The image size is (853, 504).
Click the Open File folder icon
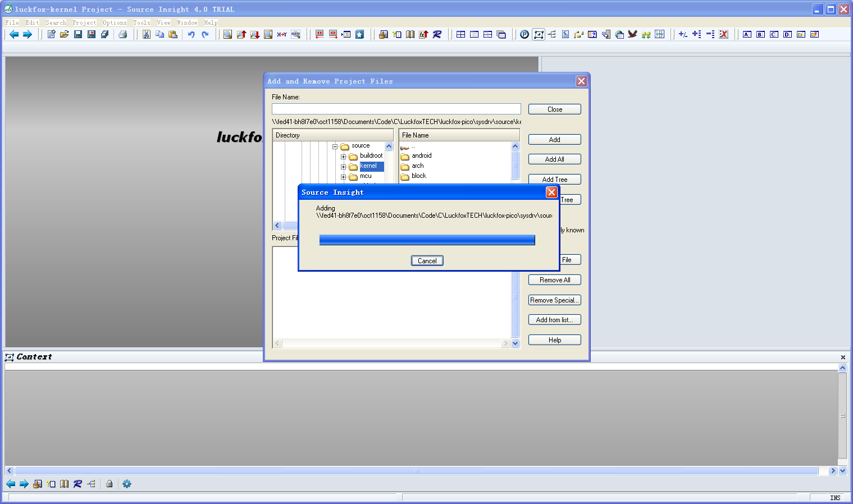point(65,34)
